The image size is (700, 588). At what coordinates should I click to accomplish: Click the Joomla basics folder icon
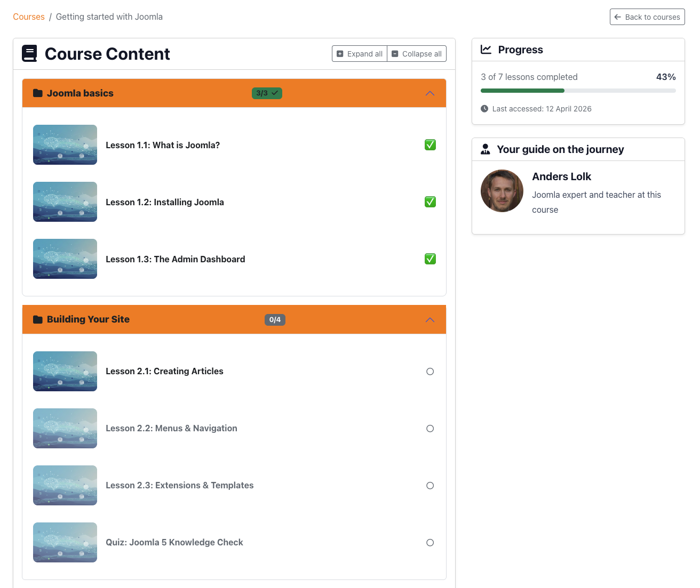point(38,93)
